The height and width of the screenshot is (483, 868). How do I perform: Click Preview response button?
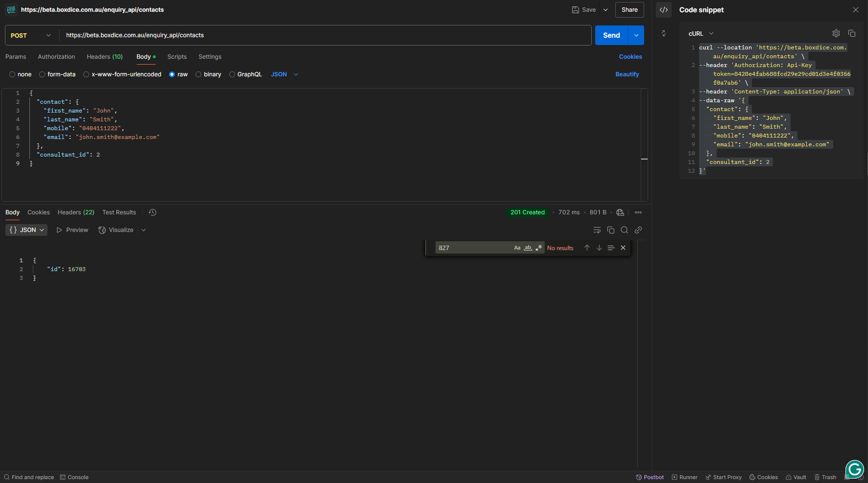click(x=72, y=230)
